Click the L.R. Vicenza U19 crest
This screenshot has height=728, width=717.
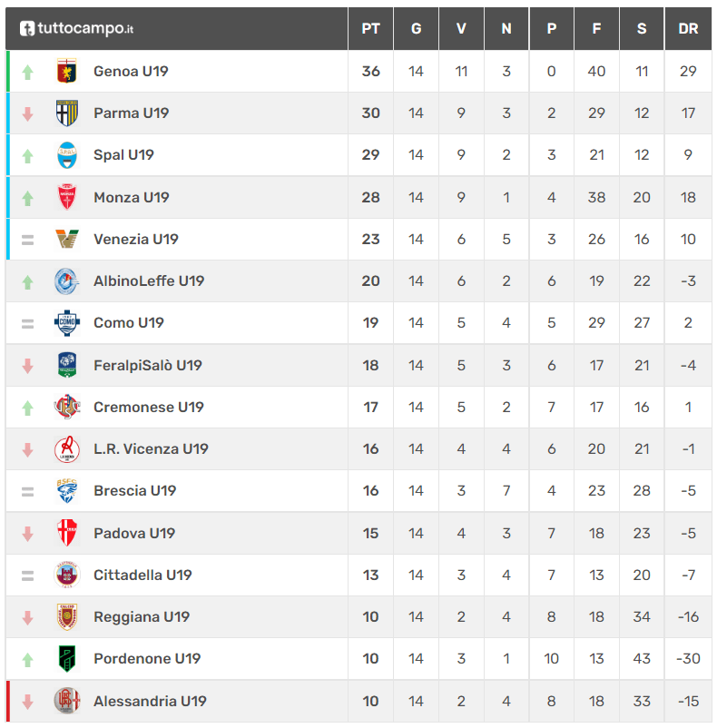point(67,449)
